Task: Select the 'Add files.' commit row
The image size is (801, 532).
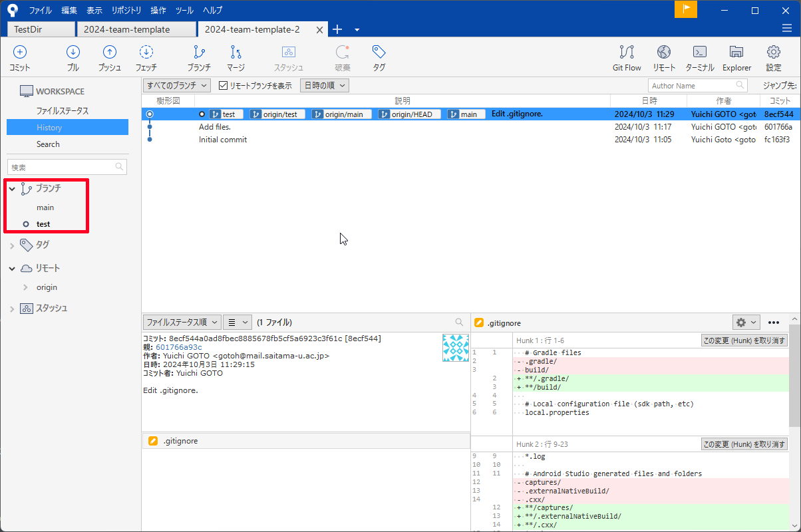Action: point(471,126)
